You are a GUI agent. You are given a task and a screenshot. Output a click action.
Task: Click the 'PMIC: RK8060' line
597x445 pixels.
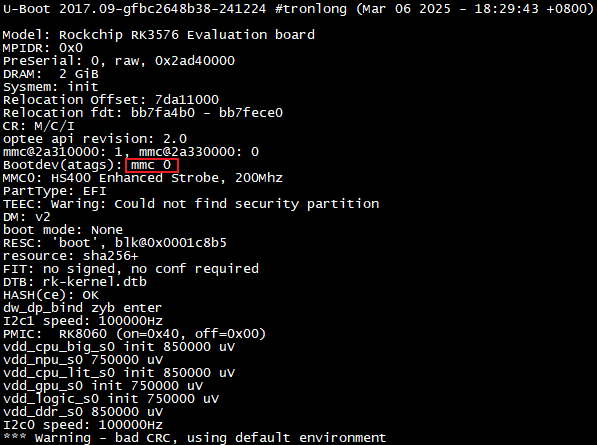pyautogui.click(x=134, y=334)
